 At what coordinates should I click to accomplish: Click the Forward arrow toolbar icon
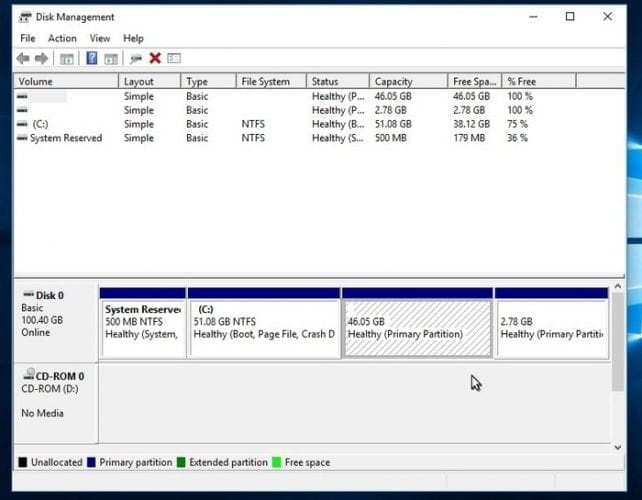pos(41,59)
